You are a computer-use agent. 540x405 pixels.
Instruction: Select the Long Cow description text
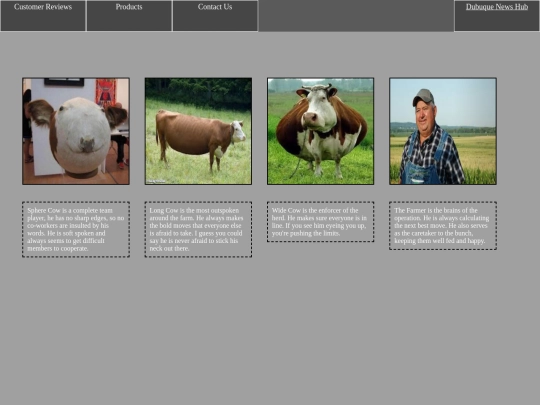[x=198, y=229]
